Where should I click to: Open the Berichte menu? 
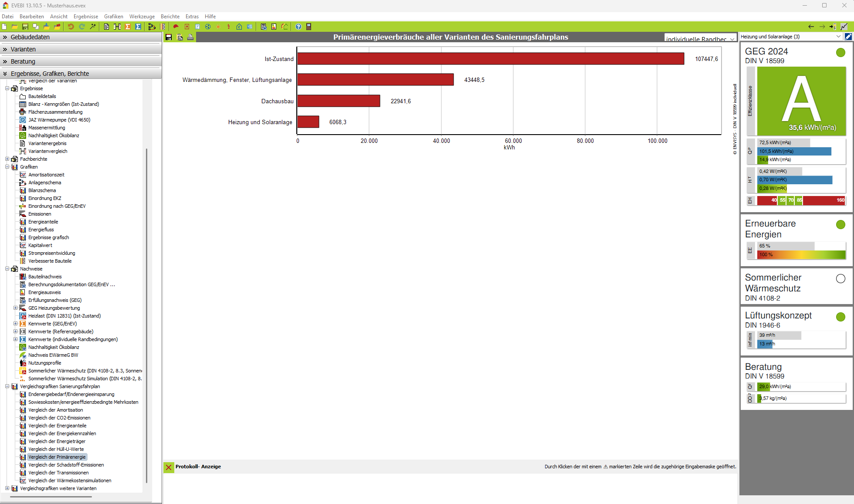170,17
